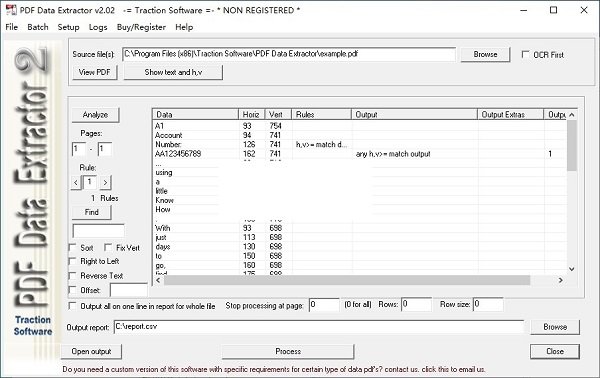Image resolution: width=600 pixels, height=378 pixels.
Task: Open the File menu
Action: pyautogui.click(x=11, y=27)
